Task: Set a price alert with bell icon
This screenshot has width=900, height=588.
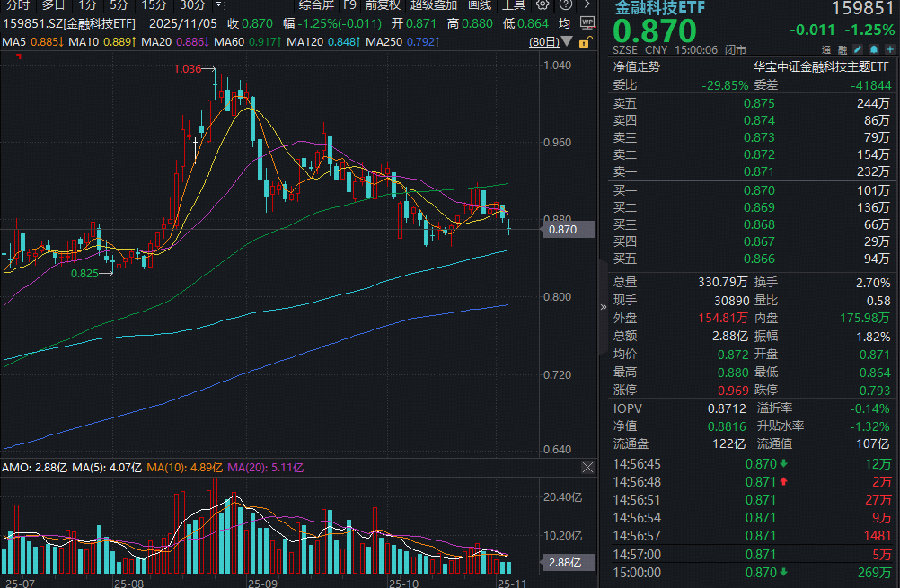Action: (x=871, y=49)
